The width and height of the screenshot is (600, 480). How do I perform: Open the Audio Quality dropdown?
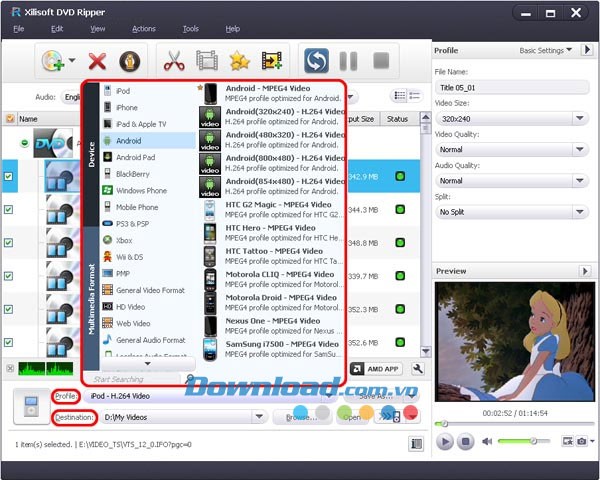pos(580,181)
